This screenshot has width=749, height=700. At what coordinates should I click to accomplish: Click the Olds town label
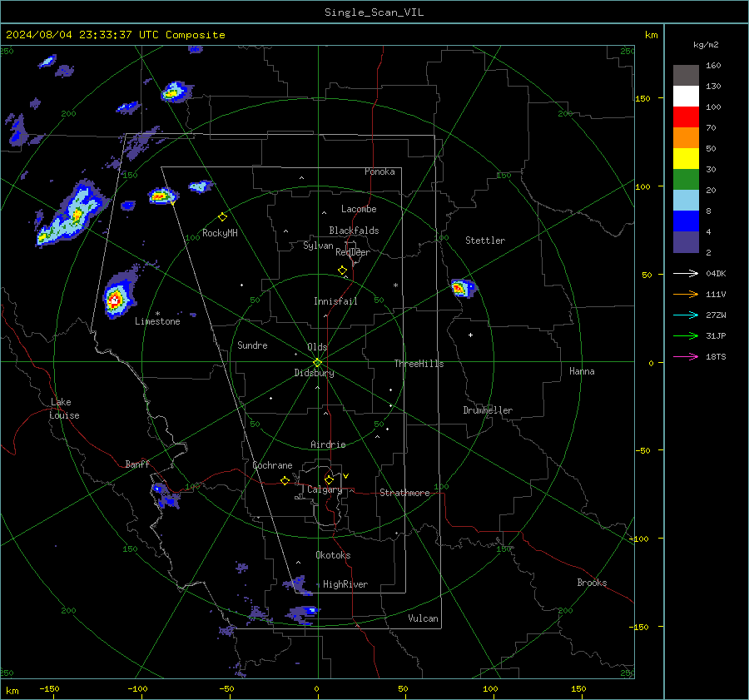point(317,347)
